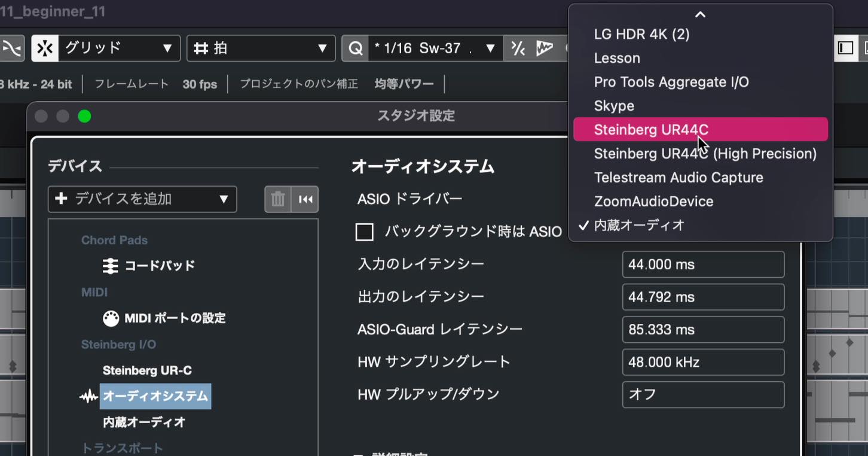This screenshot has height=456, width=868.
Task: Choose Steinberg UR44C (High Precision) driver
Action: 701,153
